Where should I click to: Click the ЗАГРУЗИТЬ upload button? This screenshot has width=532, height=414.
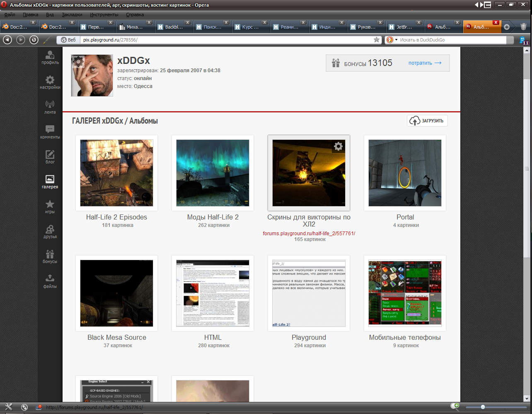click(x=427, y=121)
